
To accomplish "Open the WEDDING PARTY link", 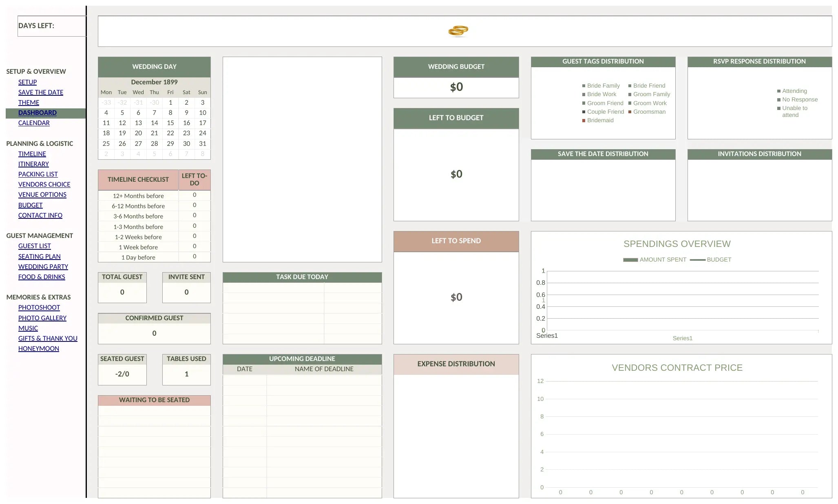I will coord(43,266).
